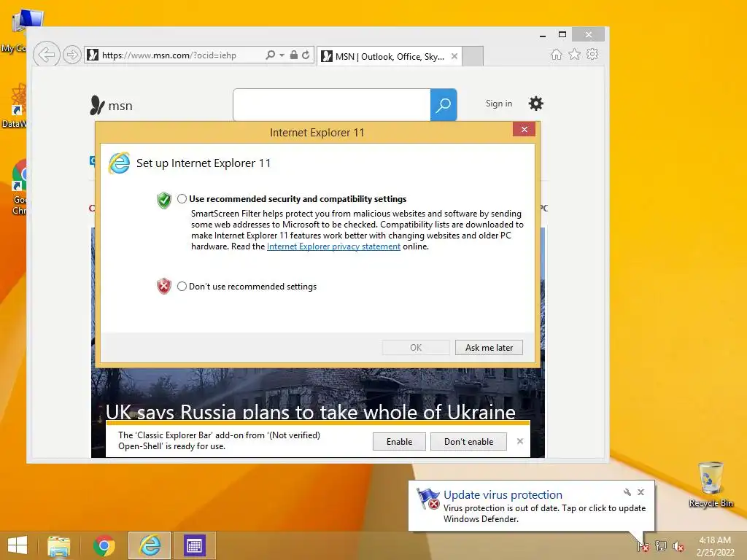Refresh the page with the reload icon
This screenshot has width=747, height=560.
(306, 55)
